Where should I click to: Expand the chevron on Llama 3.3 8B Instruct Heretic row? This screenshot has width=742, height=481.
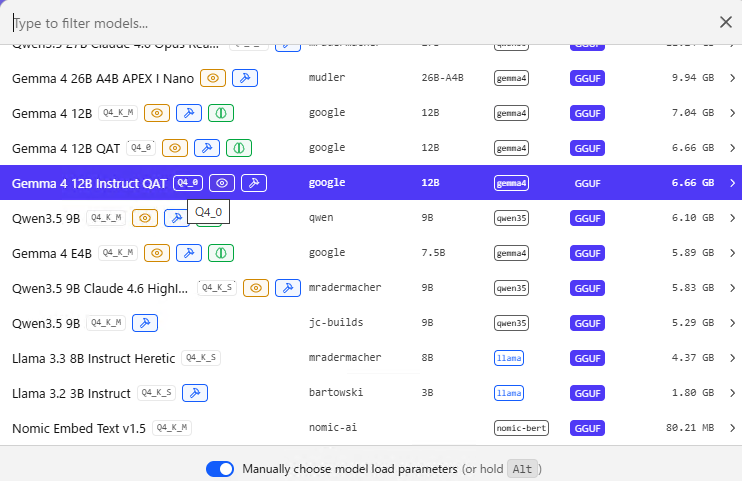pos(732,358)
